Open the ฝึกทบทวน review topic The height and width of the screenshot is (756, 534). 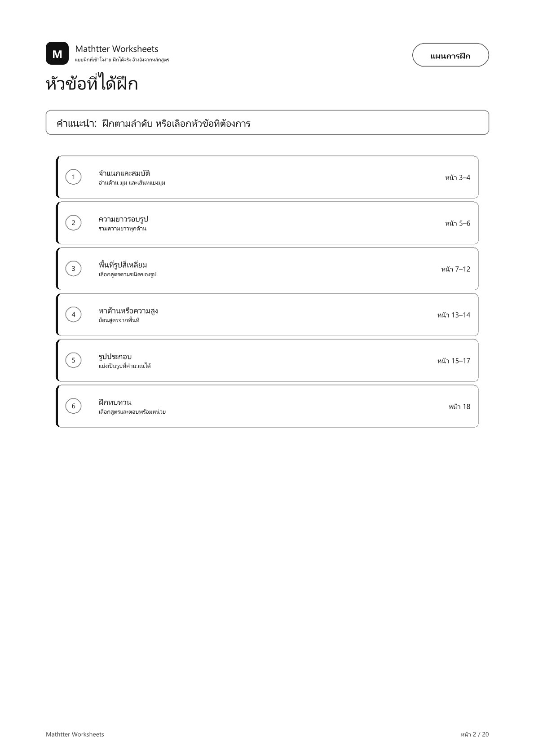click(267, 406)
